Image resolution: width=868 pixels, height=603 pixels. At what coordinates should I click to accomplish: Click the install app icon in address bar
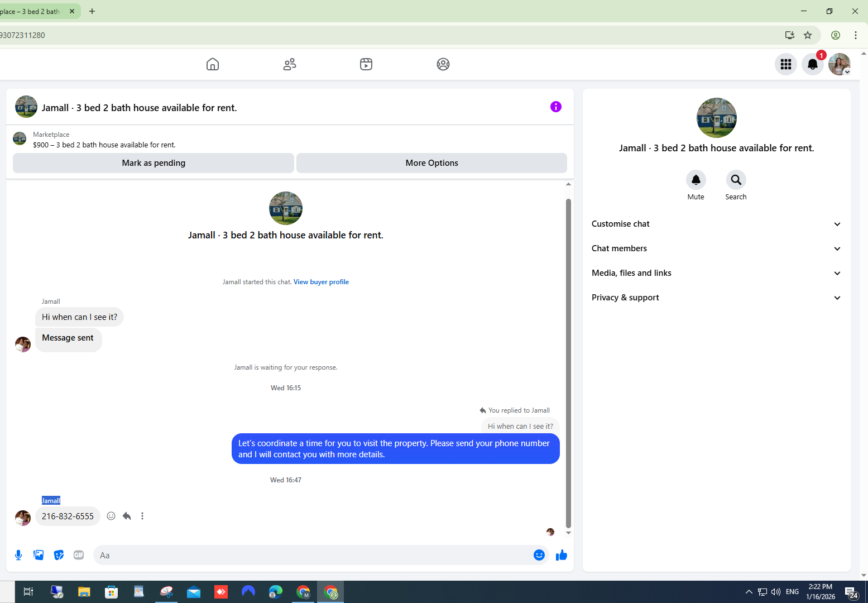click(790, 35)
